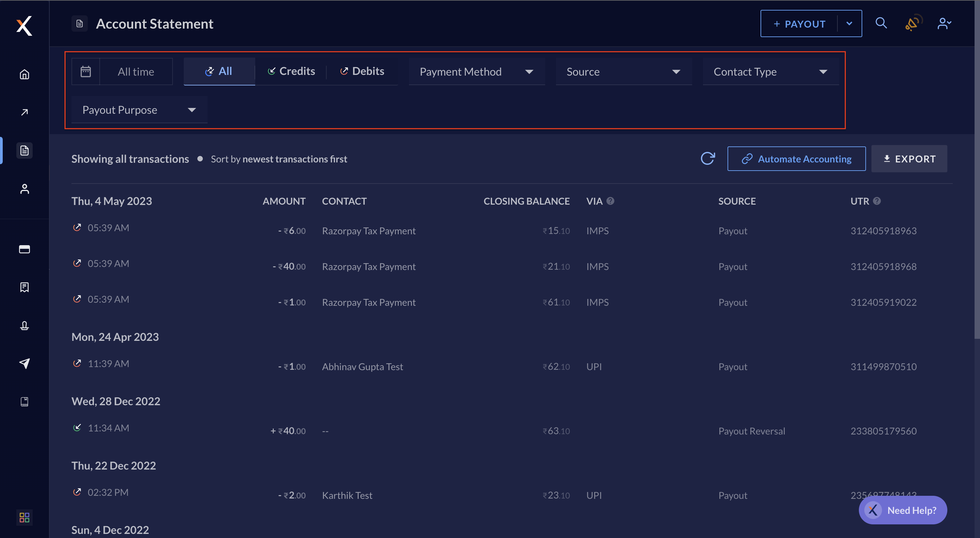Click the Automate Accounting button
980x538 pixels.
click(797, 158)
